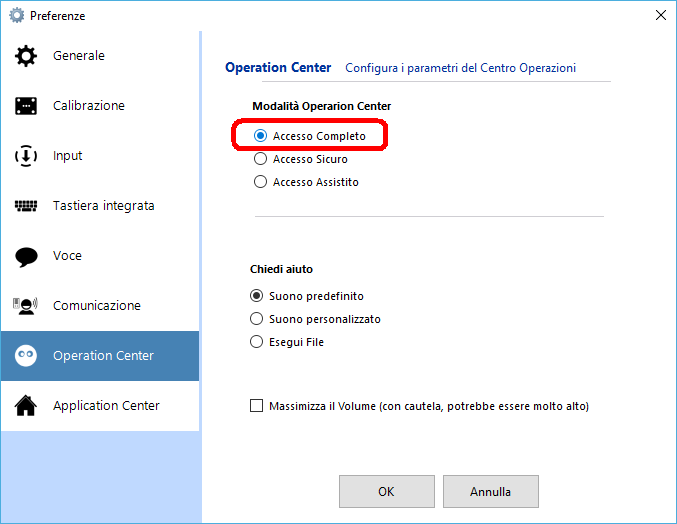
Task: Click the Generale gear icon
Action: coord(26,56)
